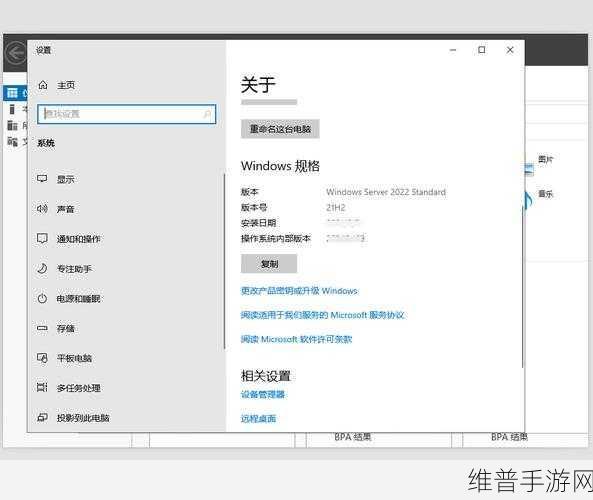Screen dimensions: 593x500
Task: Click the 21H2 version value
Action: pyautogui.click(x=336, y=207)
